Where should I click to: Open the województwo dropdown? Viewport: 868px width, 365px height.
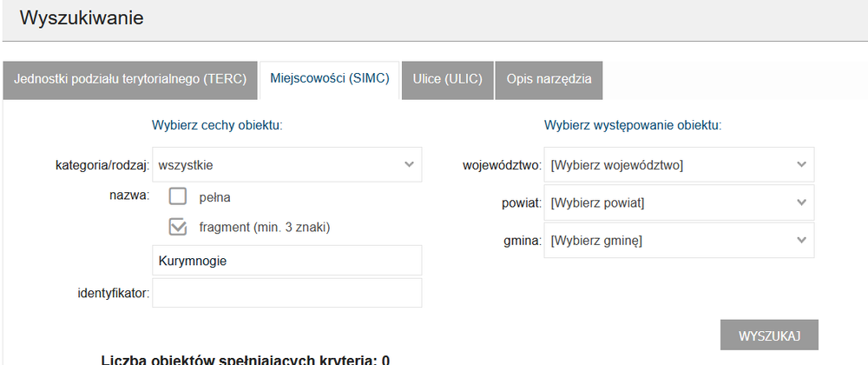(679, 165)
